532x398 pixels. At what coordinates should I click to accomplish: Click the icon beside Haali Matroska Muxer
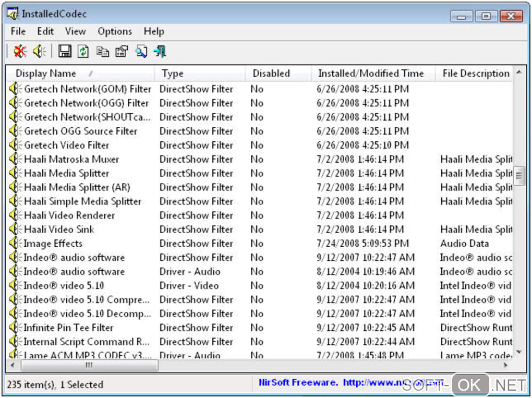pos(15,159)
